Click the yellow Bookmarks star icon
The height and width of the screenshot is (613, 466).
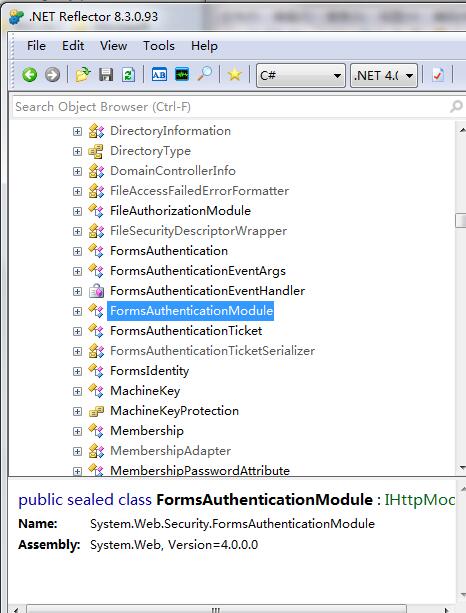(x=234, y=74)
